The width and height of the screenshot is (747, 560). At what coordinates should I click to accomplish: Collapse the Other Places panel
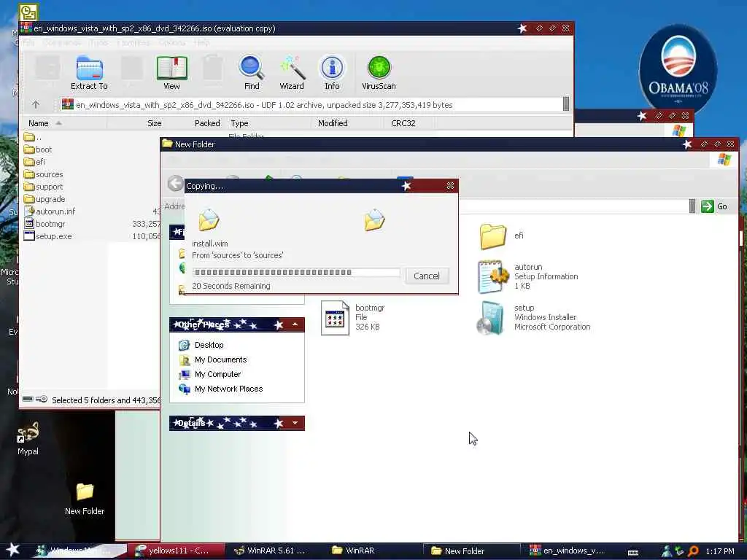pyautogui.click(x=295, y=324)
